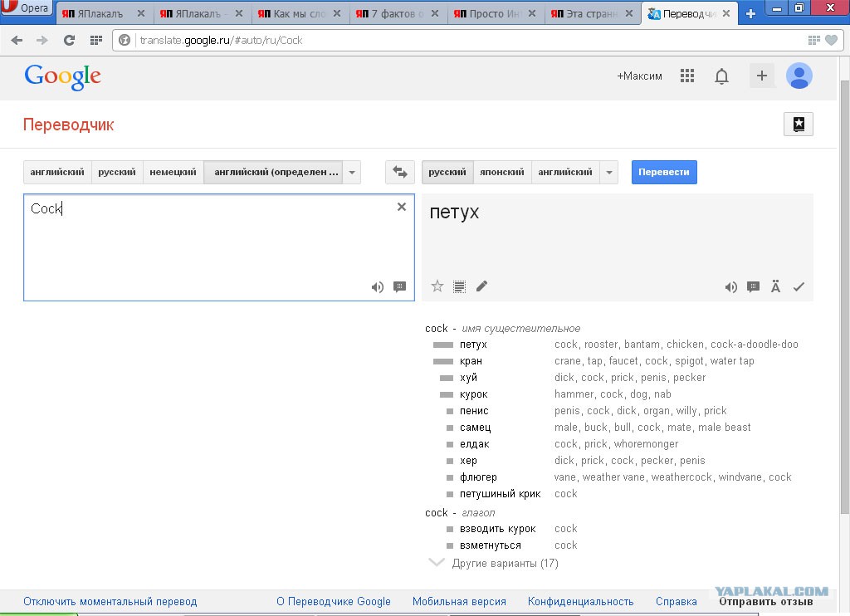Click the source text comment icon
The image size is (850, 616).
pos(399,287)
